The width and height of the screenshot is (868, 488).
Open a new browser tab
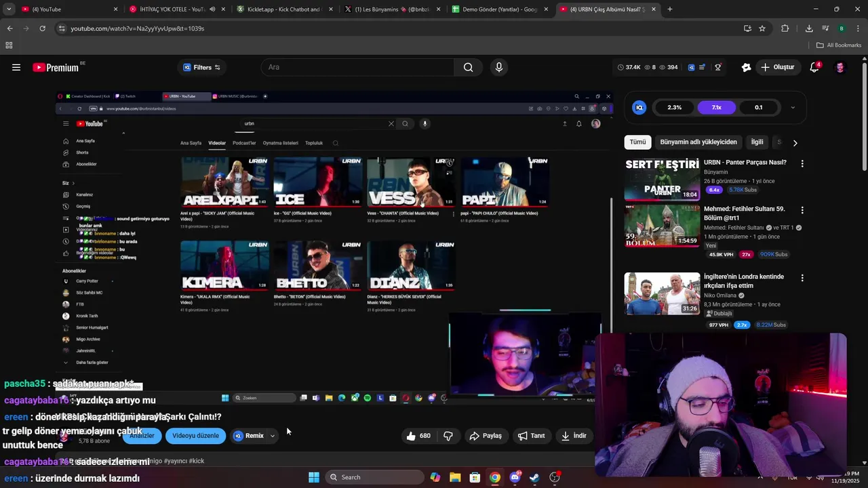tap(670, 9)
